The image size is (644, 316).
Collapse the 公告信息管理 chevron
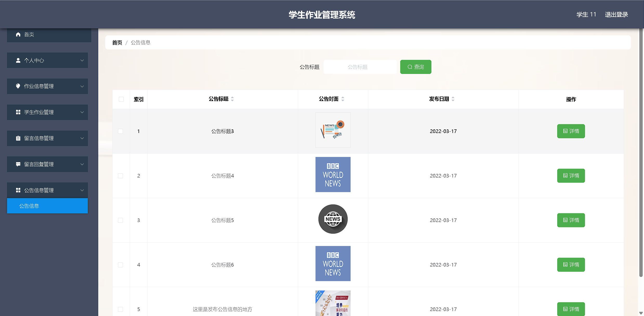tap(82, 190)
